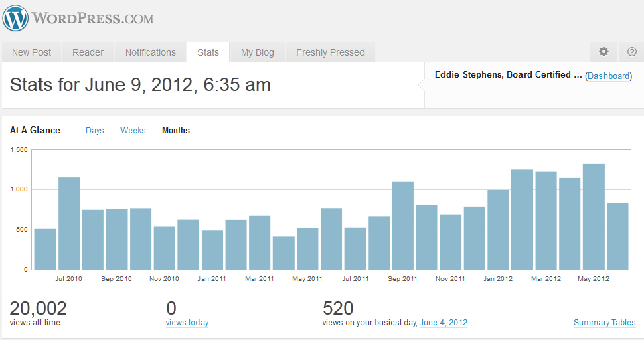Image resolution: width=644 pixels, height=340 pixels.
Task: Switch the chart view to Weeks
Action: pos(133,131)
